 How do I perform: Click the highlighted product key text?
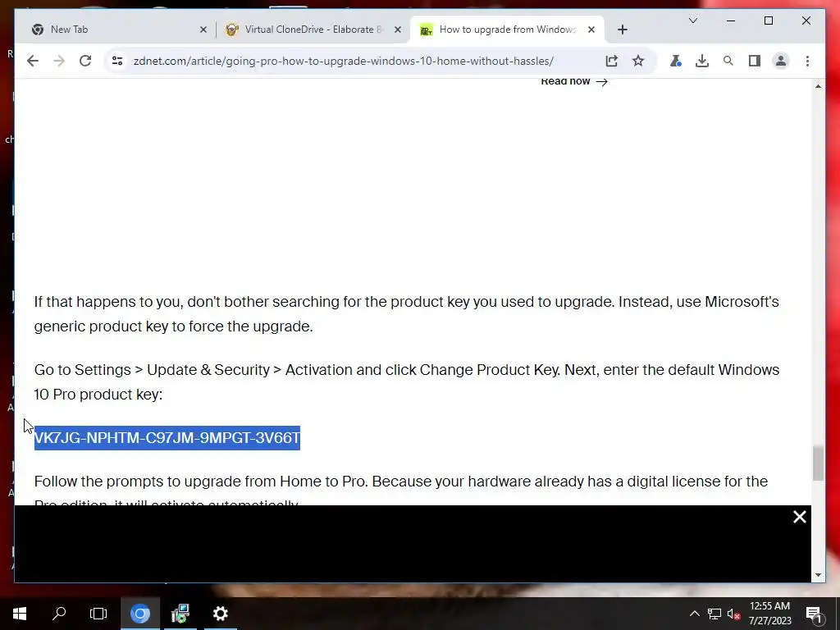(x=167, y=438)
